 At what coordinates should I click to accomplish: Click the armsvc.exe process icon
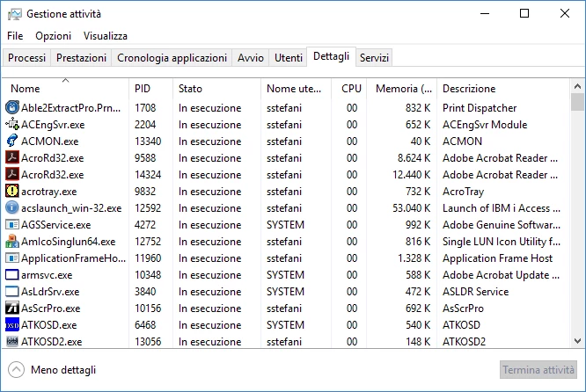[12, 275]
